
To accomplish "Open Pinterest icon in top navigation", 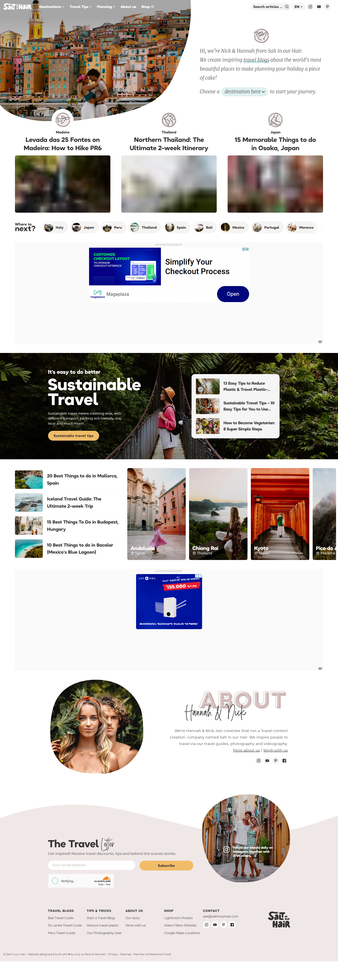I will (327, 7).
